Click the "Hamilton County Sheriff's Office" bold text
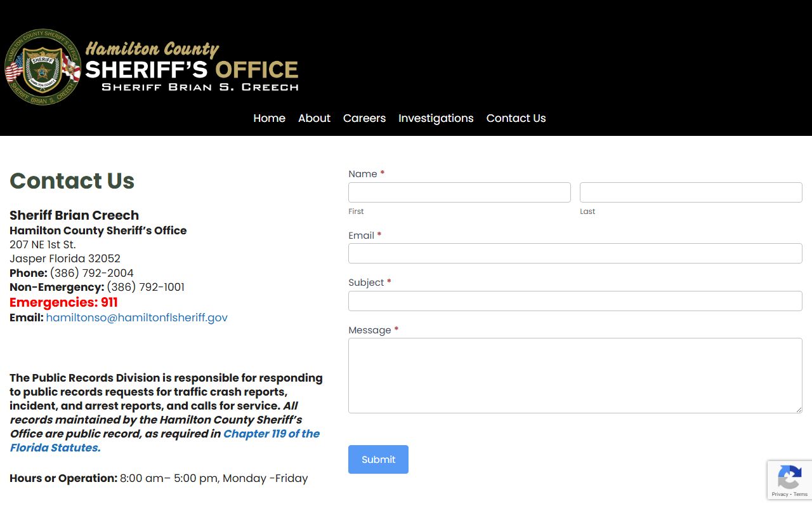812x508 pixels. [98, 231]
